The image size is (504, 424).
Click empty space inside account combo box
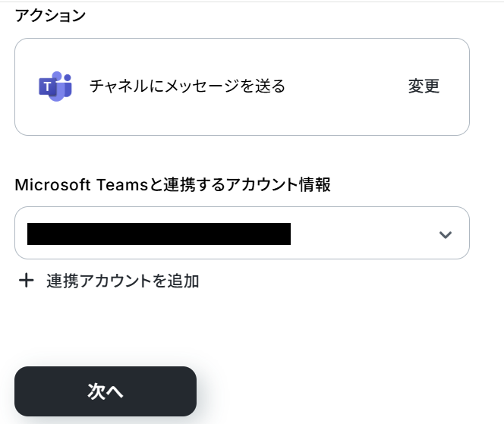364,234
